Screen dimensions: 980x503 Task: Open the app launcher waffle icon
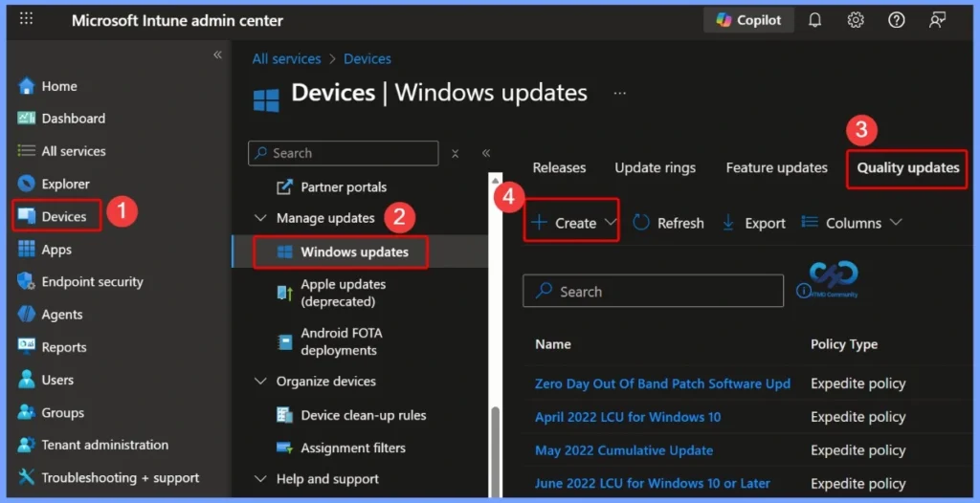click(x=26, y=18)
